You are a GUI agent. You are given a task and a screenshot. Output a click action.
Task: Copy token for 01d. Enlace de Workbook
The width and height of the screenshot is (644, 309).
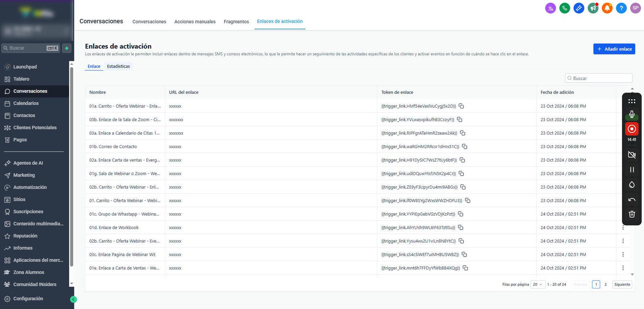[460, 228]
